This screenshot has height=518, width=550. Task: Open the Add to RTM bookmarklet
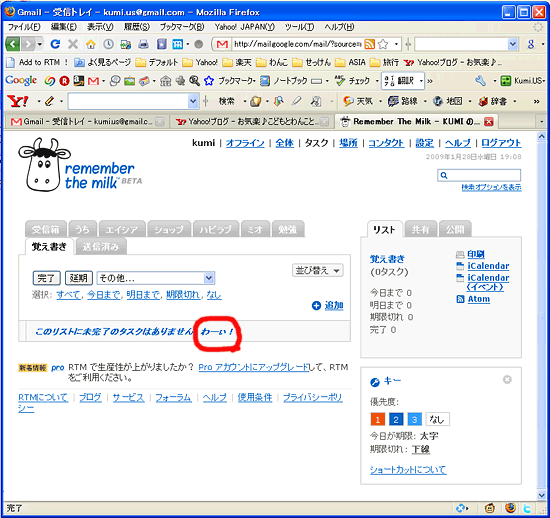pos(37,62)
